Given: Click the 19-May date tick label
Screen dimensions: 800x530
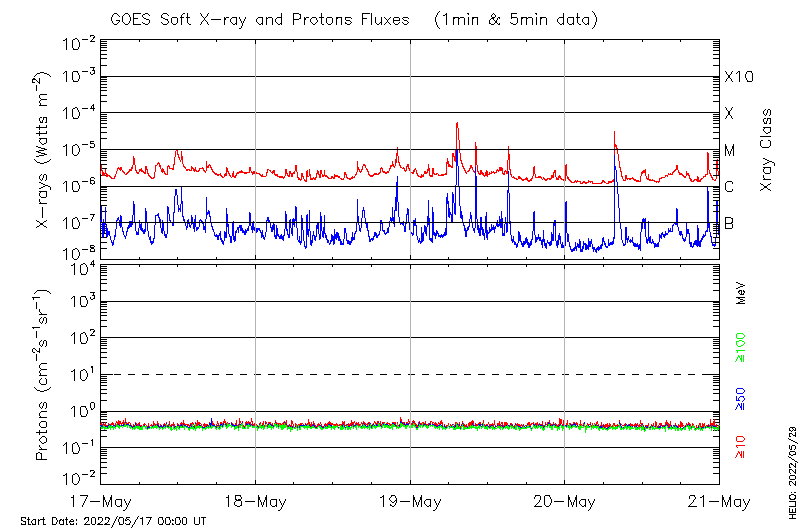Looking at the screenshot, I should point(410,500).
